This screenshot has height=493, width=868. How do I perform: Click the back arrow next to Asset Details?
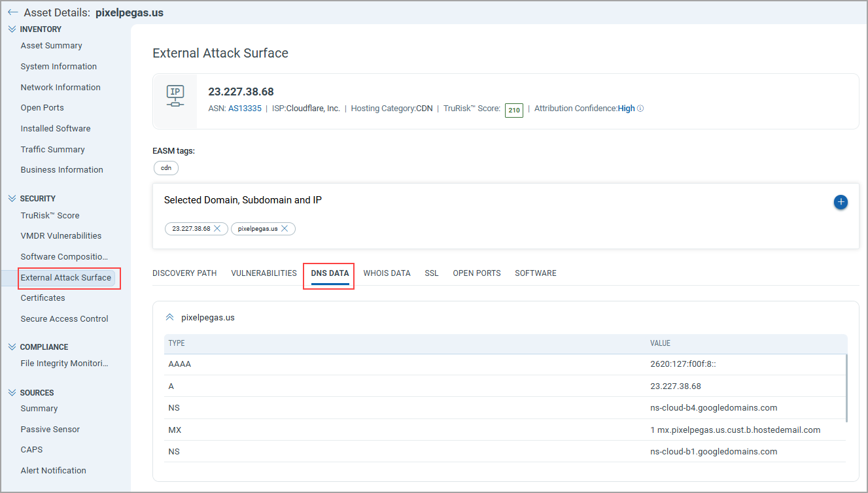(13, 12)
